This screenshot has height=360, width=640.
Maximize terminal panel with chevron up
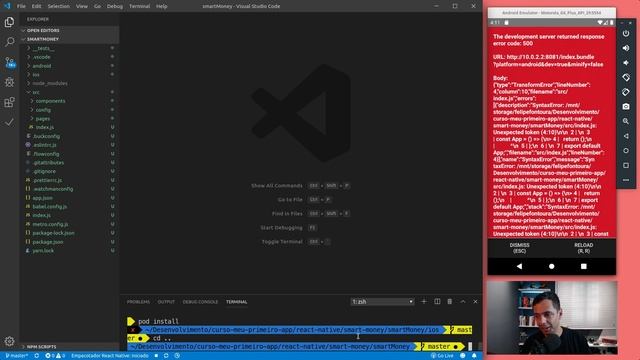coord(463,302)
